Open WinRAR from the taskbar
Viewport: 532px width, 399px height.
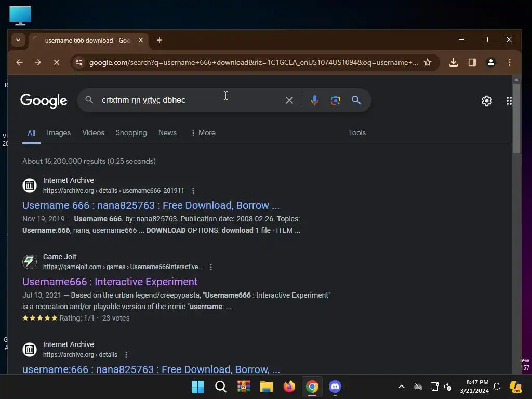[x=244, y=387]
